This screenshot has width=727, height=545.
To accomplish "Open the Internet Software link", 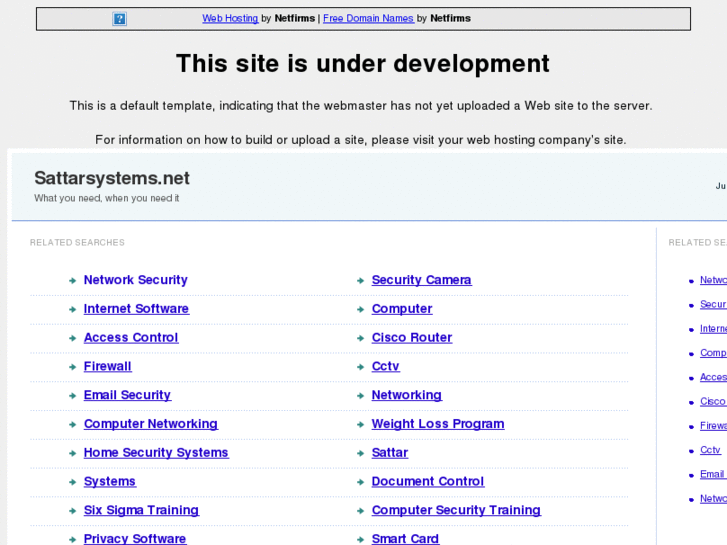I will (136, 308).
